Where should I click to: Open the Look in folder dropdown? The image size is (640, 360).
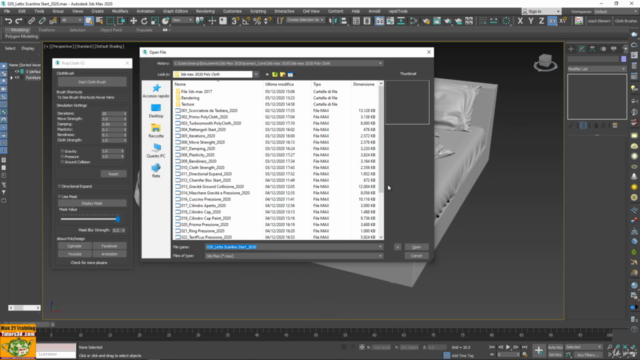click(256, 74)
